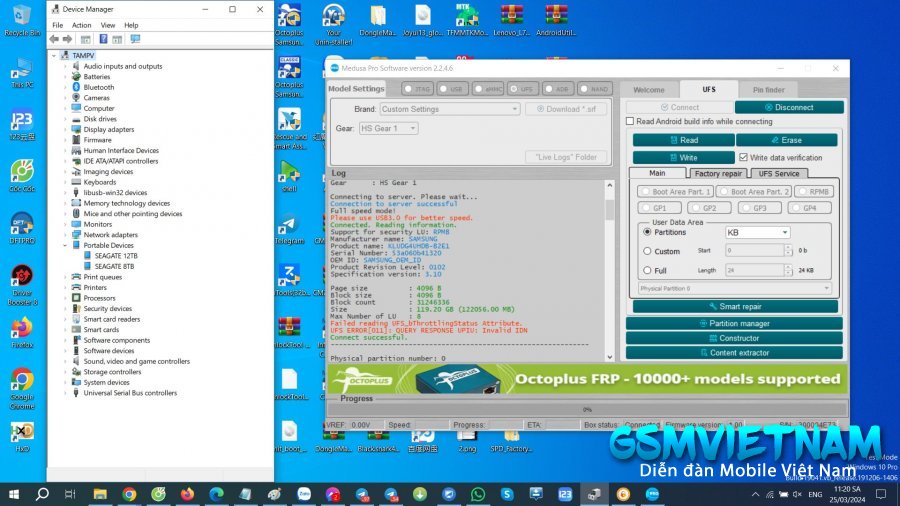Open This PC desktop icon
900x506 pixels.
tap(22, 72)
